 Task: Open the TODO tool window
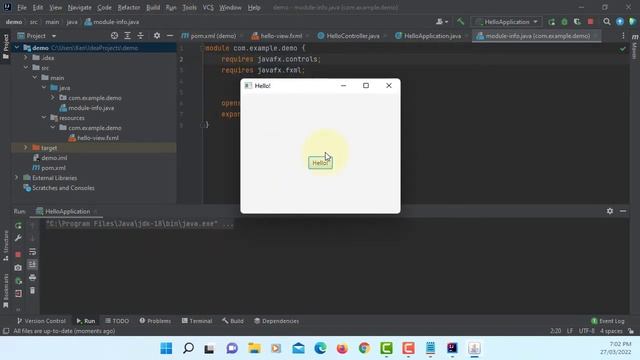[x=117, y=321]
